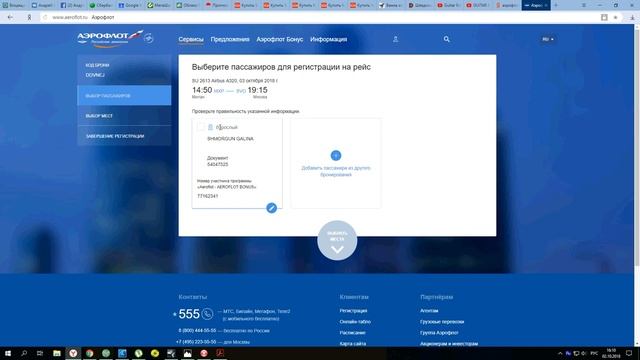Open the Группа Аэрофлот footer link

[x=439, y=333]
